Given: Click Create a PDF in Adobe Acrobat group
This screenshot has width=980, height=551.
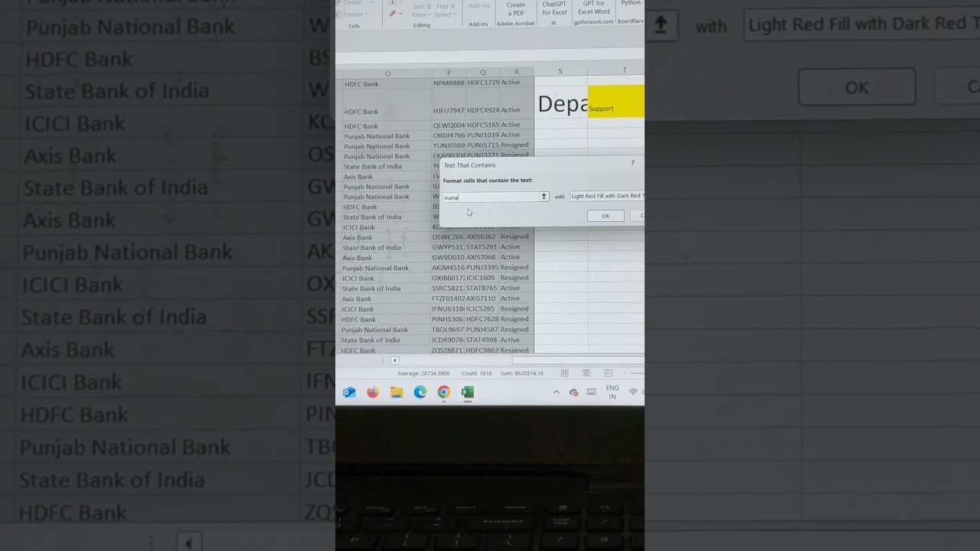Looking at the screenshot, I should [516, 9].
